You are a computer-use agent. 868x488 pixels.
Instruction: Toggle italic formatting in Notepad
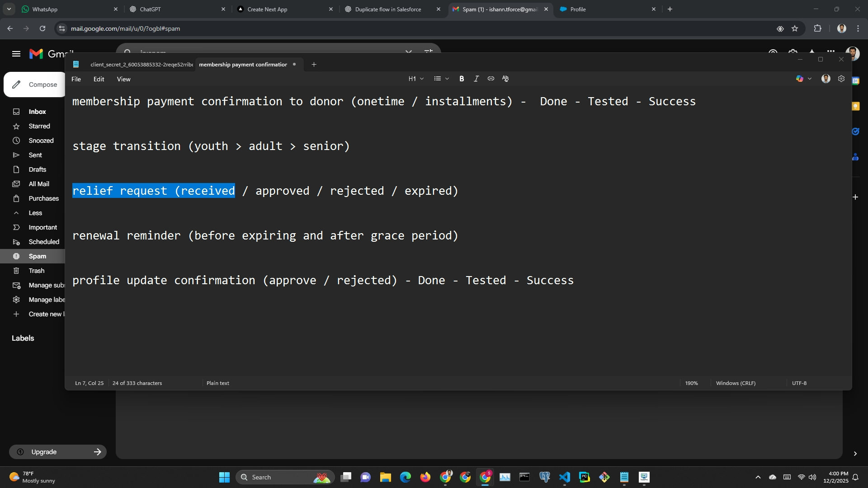[x=476, y=79]
